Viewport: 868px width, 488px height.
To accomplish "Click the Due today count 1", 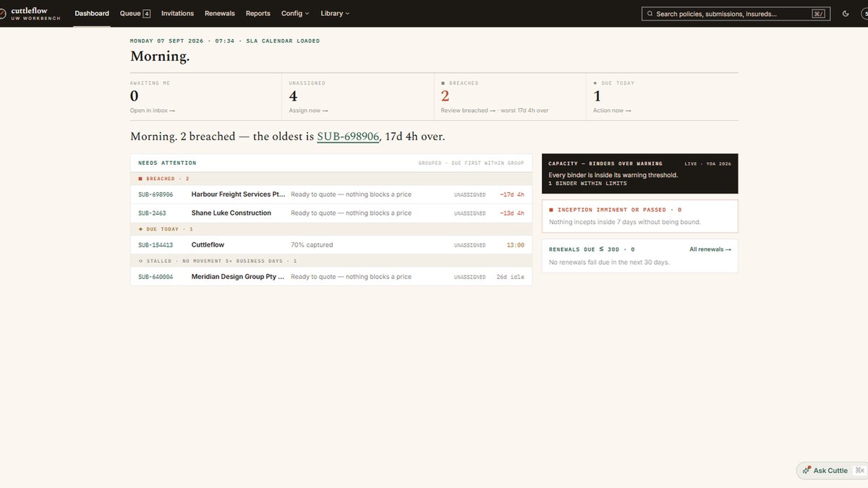I will tap(597, 95).
